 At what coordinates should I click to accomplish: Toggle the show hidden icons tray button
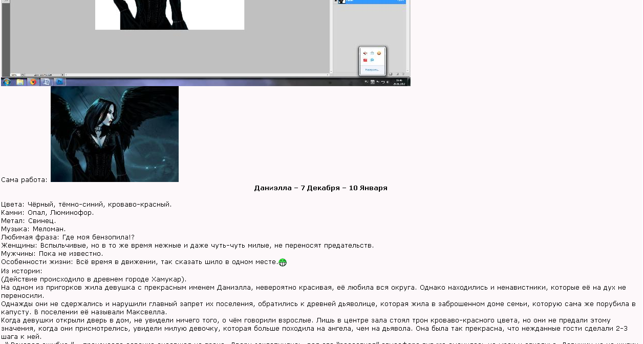click(x=373, y=82)
